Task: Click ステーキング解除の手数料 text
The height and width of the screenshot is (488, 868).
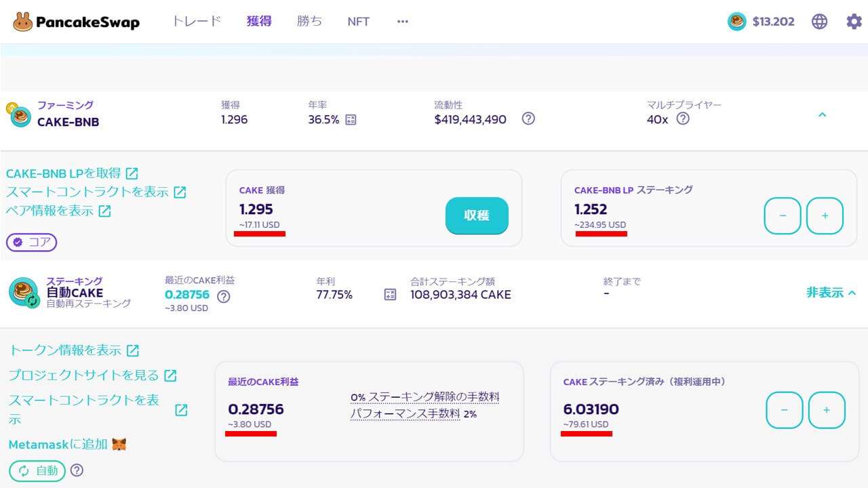Action: coord(434,396)
